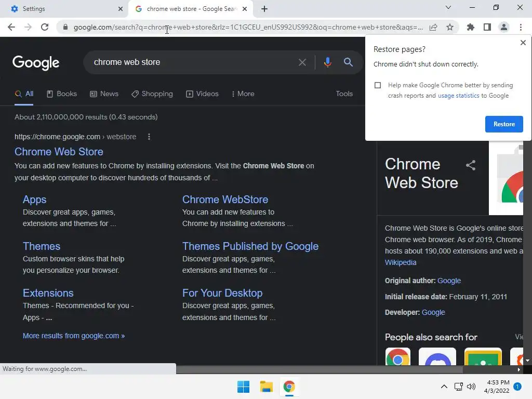Open More results from google.com
Viewport: 532px width, 399px height.
tap(74, 336)
